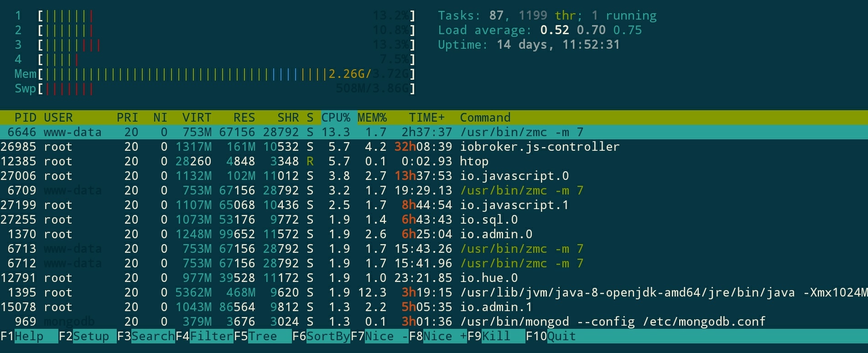Open the F6 SortBy menu
This screenshot has height=353, width=868.
tap(321, 336)
